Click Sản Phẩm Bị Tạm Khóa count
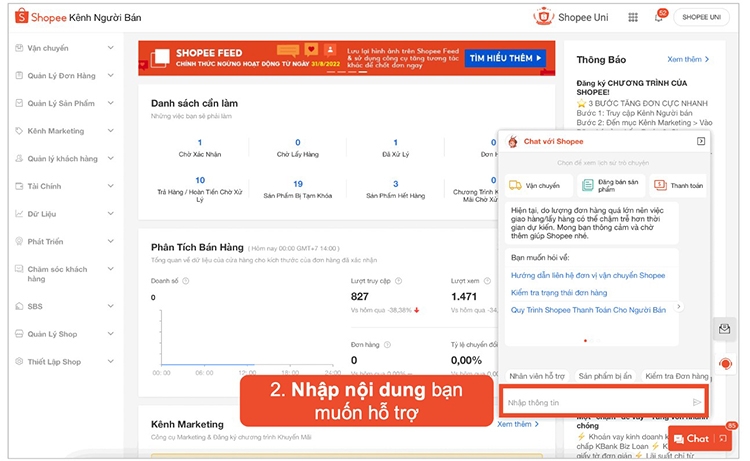Viewport: 750px width, 461px height. pyautogui.click(x=298, y=184)
